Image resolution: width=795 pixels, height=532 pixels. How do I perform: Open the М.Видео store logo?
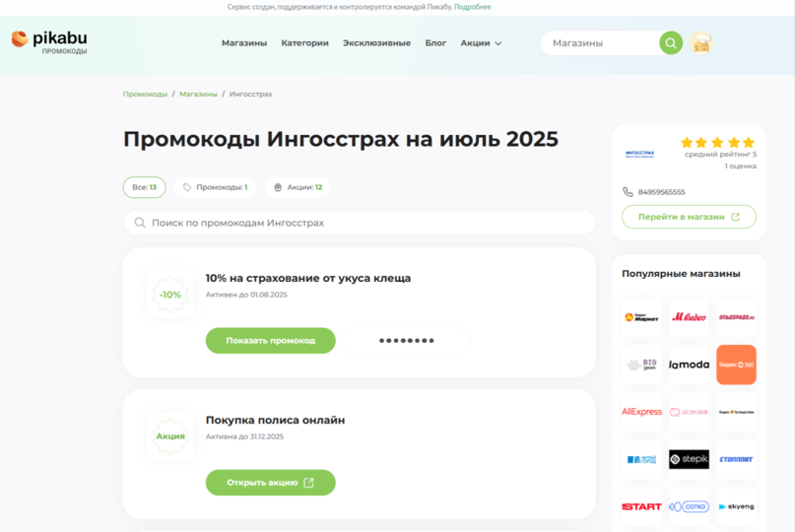[689, 317]
